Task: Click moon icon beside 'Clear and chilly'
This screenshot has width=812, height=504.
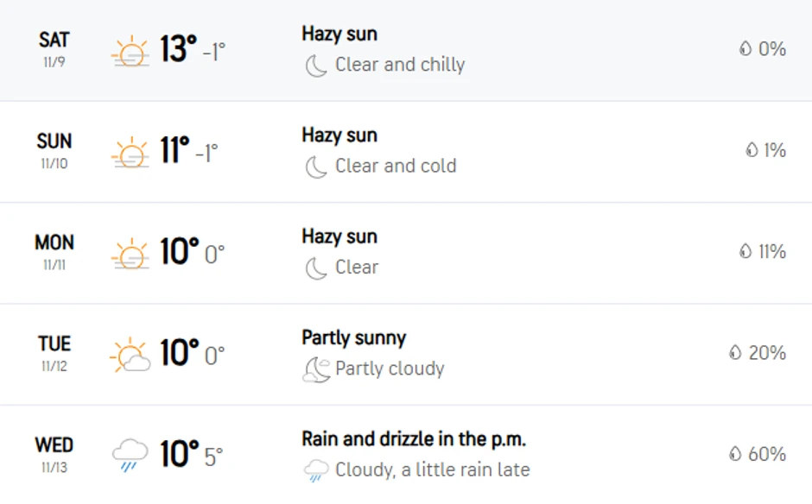Action: click(x=316, y=66)
